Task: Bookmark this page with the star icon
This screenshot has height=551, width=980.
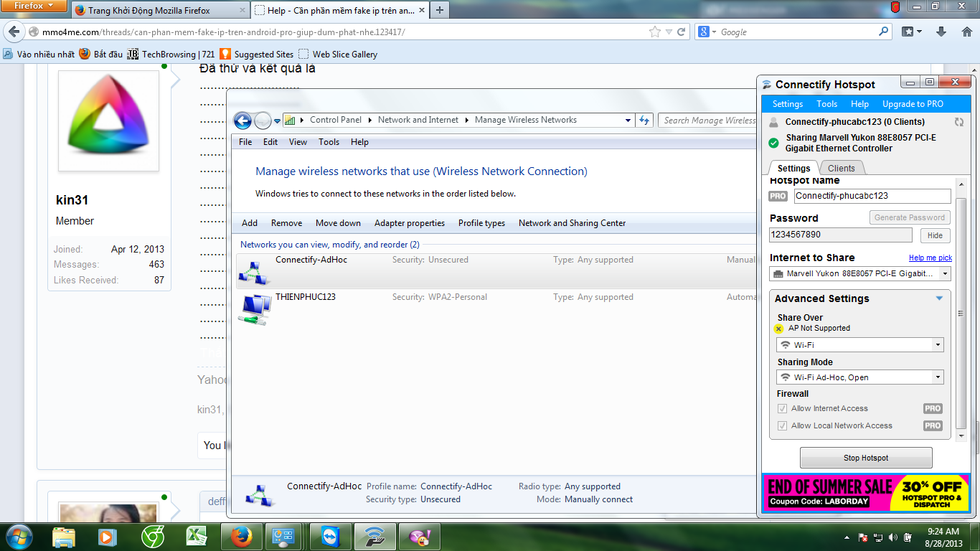Action: click(x=654, y=32)
